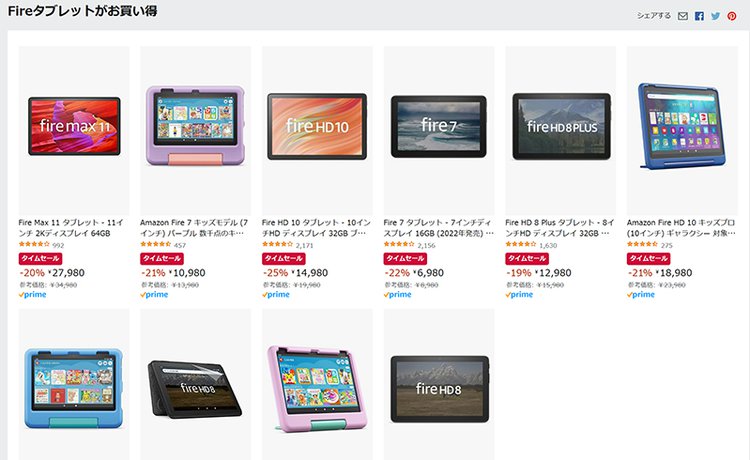The width and height of the screenshot is (750, 460).
Task: Click the タイムセール badge under Fire HD 8 Plus
Action: 527,258
